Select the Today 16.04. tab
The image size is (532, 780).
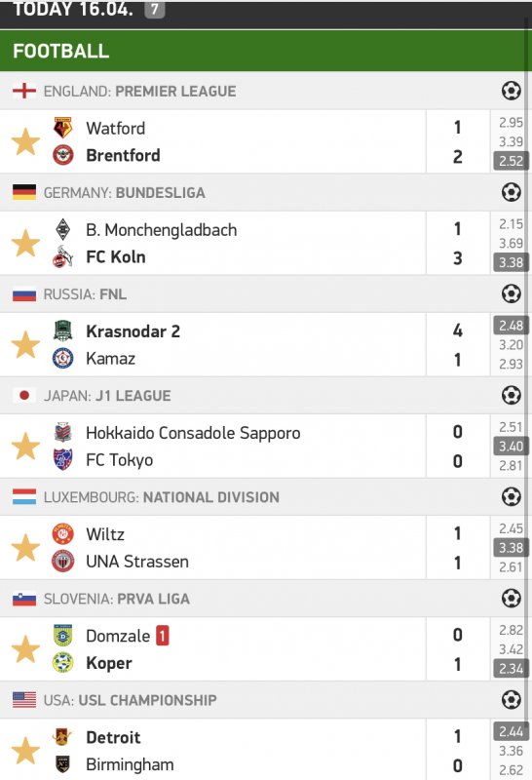point(89,10)
